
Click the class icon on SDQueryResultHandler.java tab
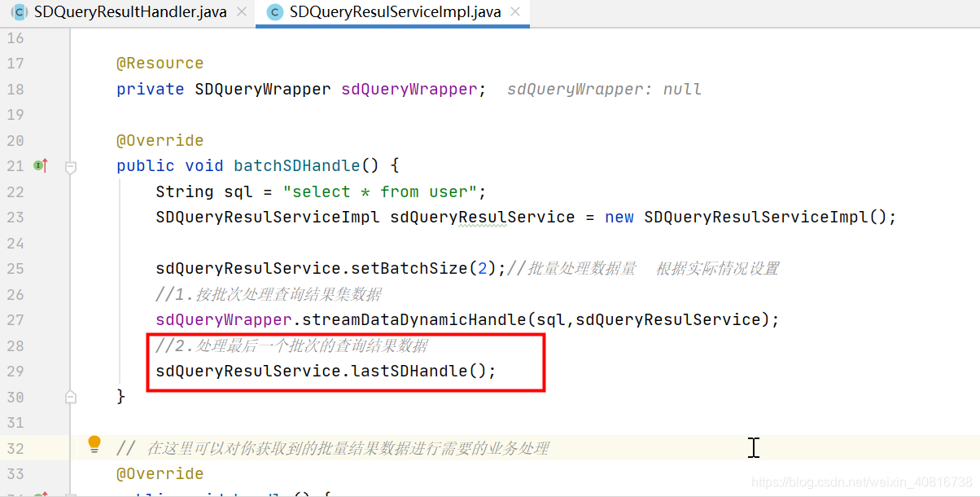[x=19, y=12]
